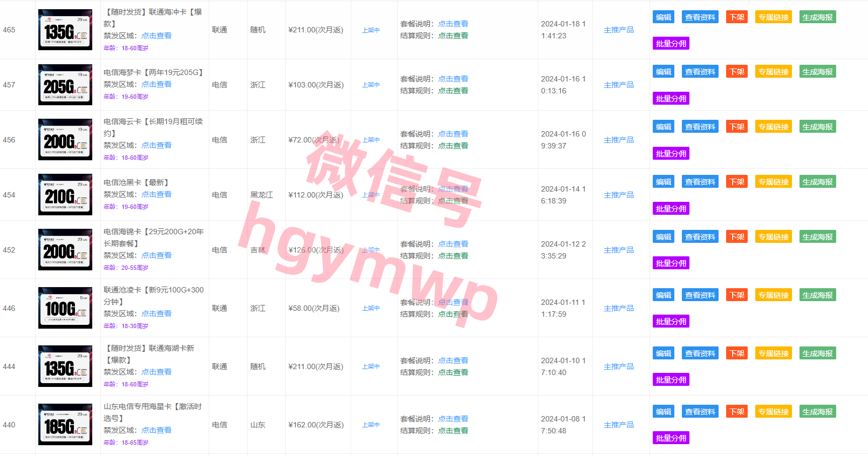Screen dimensions: 868x456
Task: Click 下架 button for row 452
Action: [737, 237]
